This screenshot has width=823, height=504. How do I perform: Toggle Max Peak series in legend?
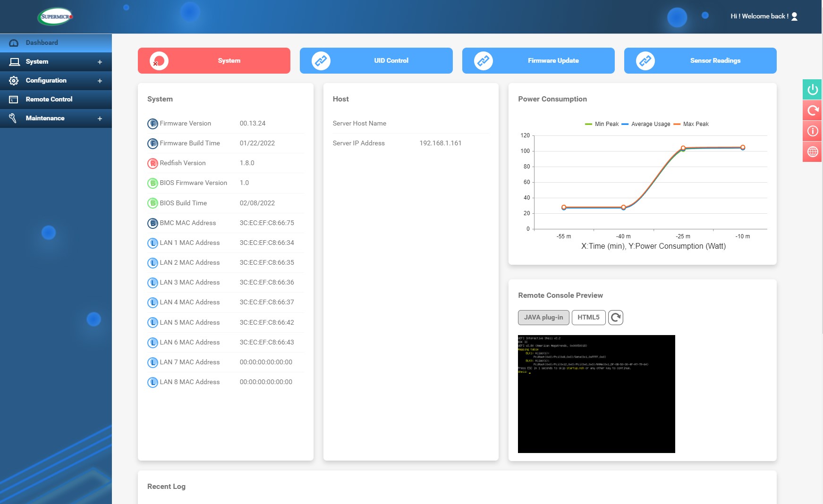[691, 124]
